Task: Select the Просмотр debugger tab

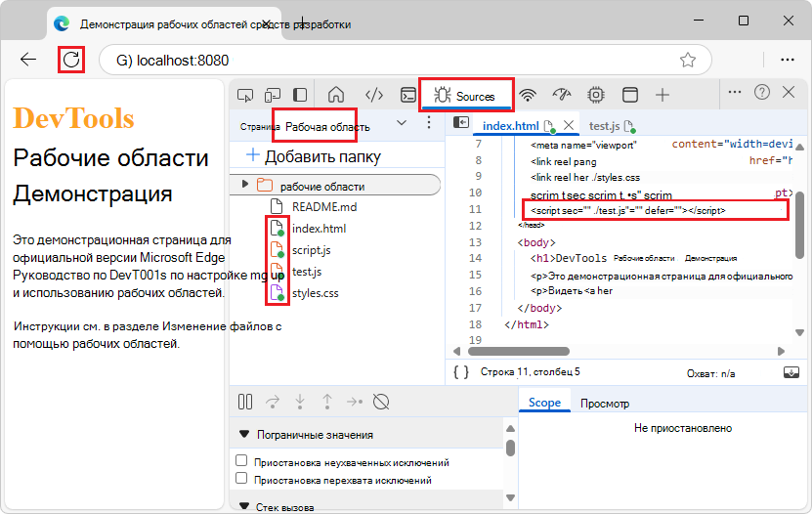Action: [x=605, y=404]
